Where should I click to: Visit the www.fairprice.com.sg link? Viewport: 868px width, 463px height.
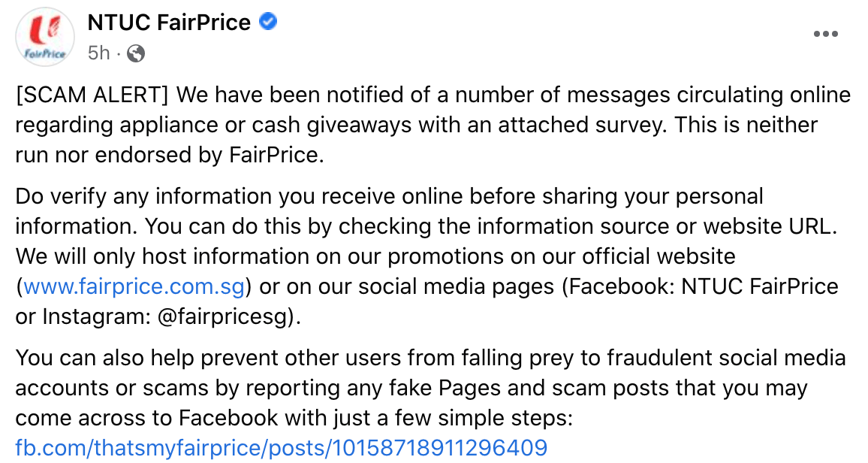136,287
